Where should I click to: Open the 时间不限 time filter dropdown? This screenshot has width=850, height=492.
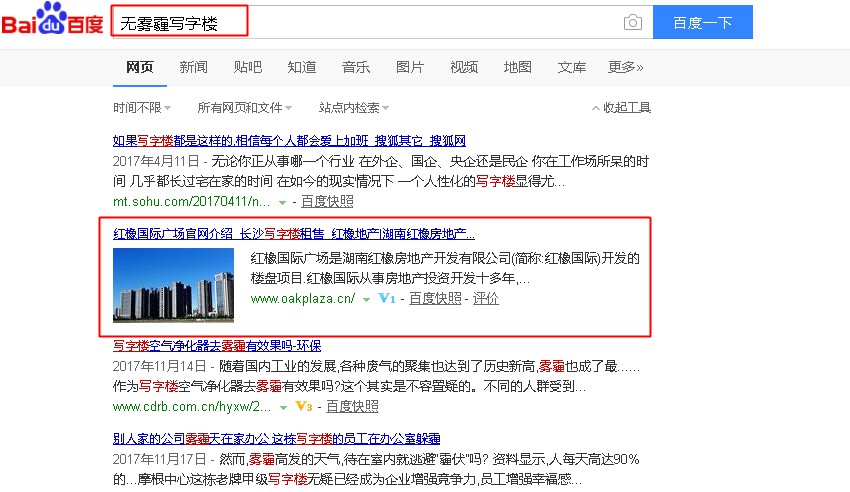coord(141,108)
